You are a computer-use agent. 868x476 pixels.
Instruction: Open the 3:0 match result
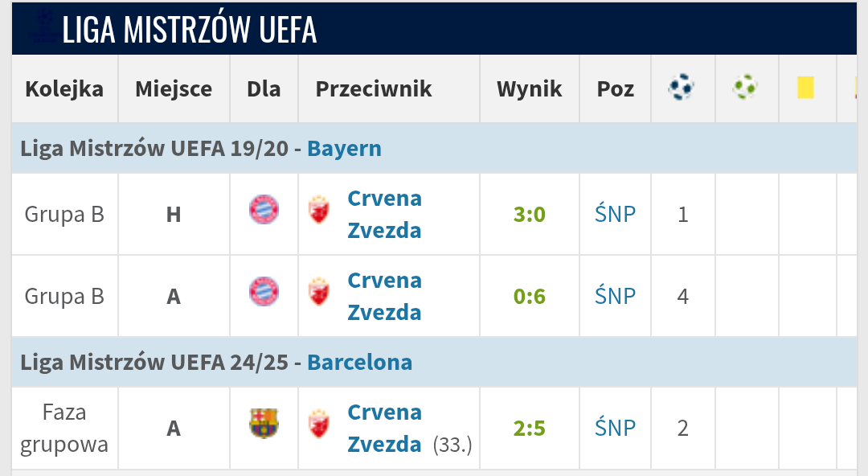[530, 215]
